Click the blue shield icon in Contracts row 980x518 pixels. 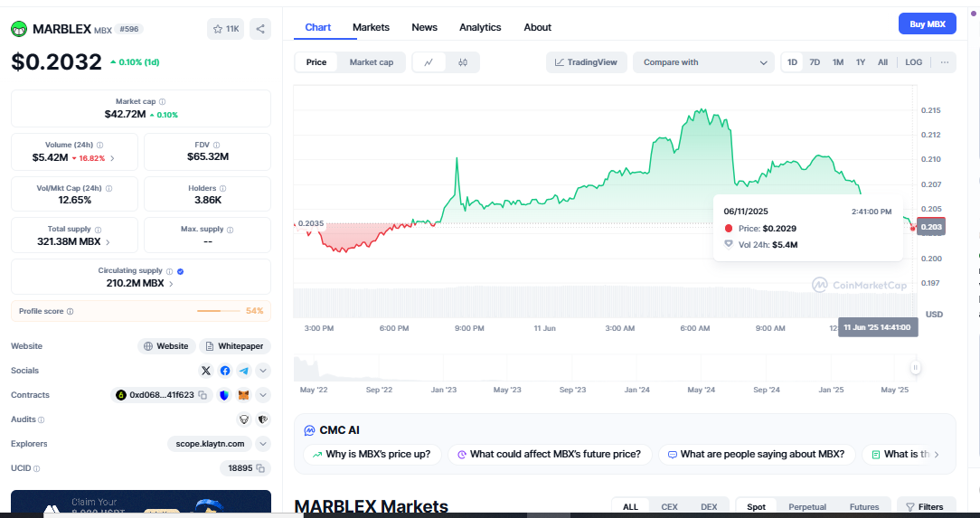coord(224,395)
